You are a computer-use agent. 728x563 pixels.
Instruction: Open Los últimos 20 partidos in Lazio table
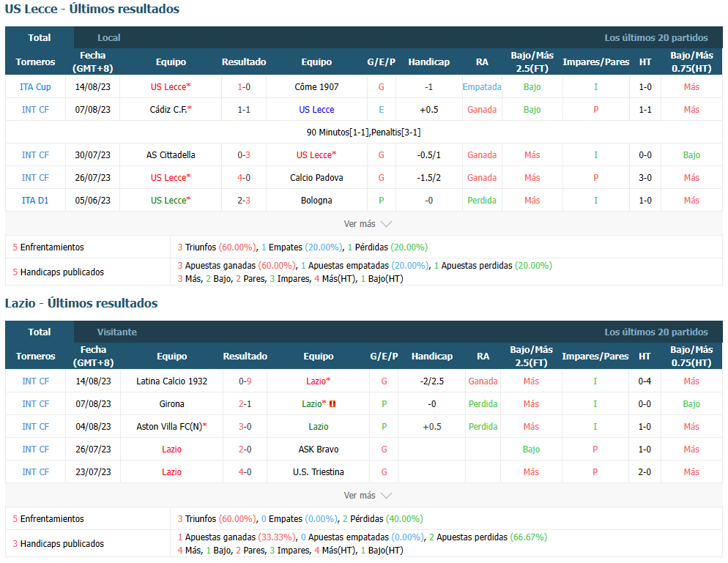pos(656,332)
